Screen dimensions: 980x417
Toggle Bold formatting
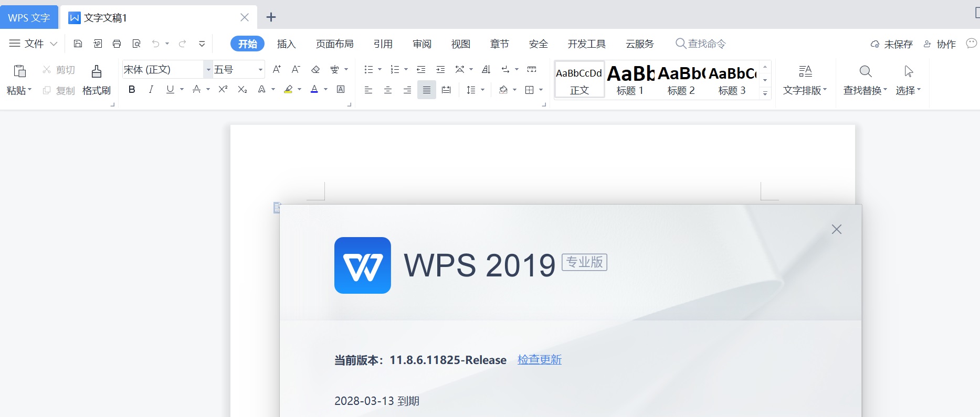[x=132, y=90]
